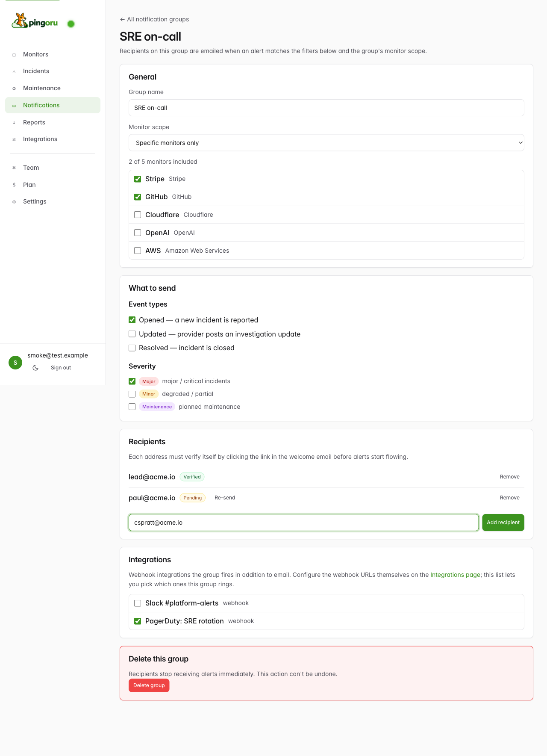Include the AWS monitor

(138, 251)
